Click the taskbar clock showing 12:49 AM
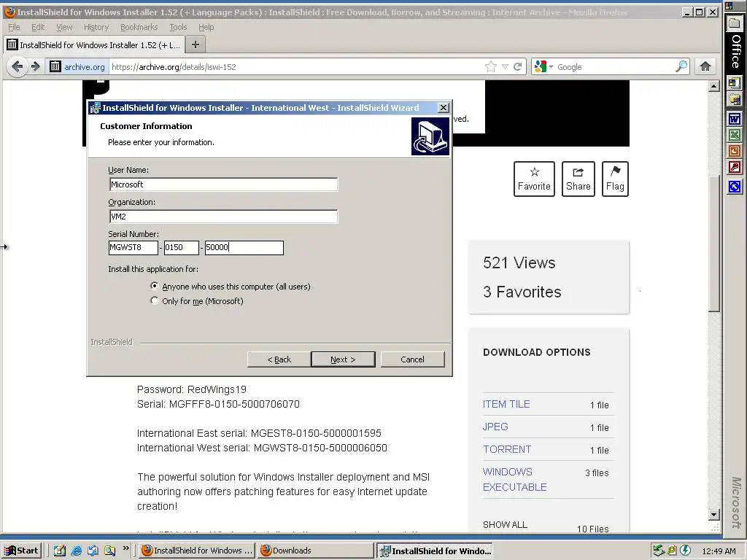Viewport: 747px width, 560px height. 719,551
